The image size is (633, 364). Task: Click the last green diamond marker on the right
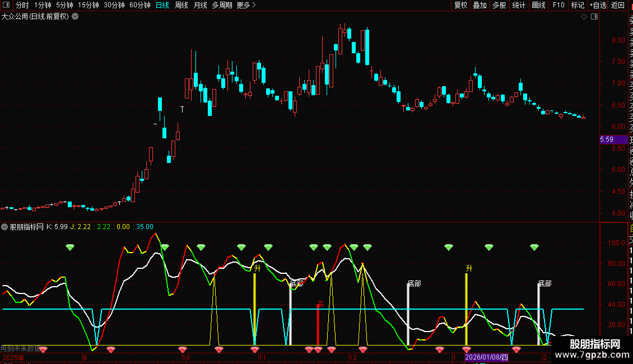coord(534,247)
